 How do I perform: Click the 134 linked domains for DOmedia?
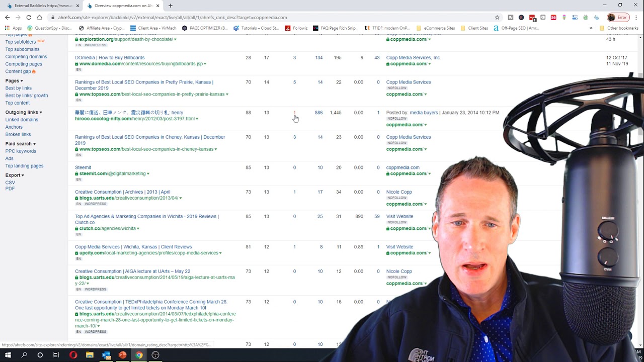click(318, 58)
